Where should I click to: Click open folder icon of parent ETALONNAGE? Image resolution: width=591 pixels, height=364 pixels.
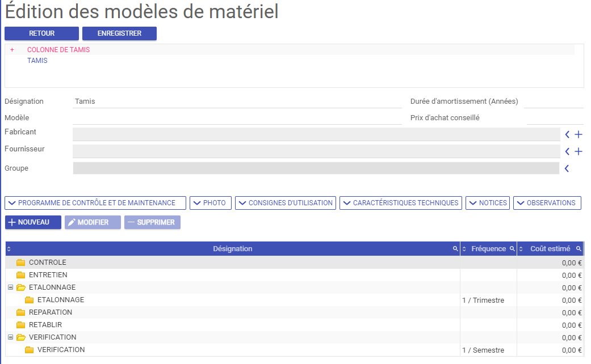(21, 287)
